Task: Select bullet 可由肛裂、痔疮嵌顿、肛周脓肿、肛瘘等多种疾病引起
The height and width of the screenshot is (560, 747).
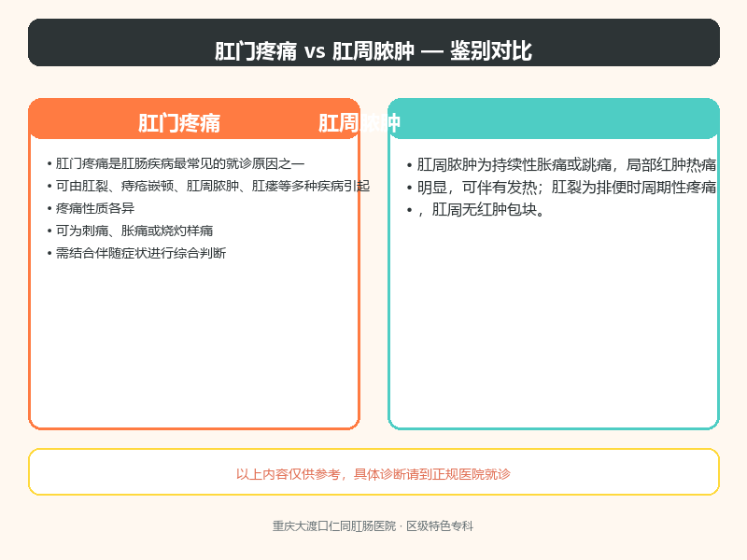Action: pos(208,186)
